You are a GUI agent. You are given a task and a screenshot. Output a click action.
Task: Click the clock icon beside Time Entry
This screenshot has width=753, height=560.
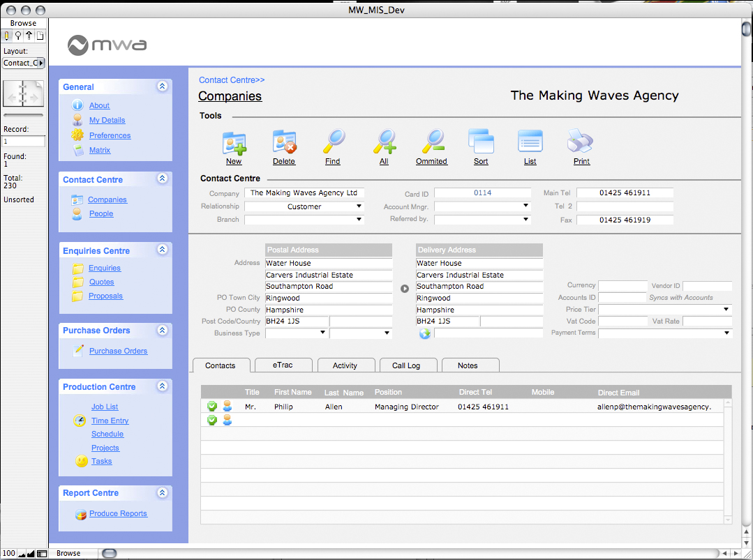(80, 421)
